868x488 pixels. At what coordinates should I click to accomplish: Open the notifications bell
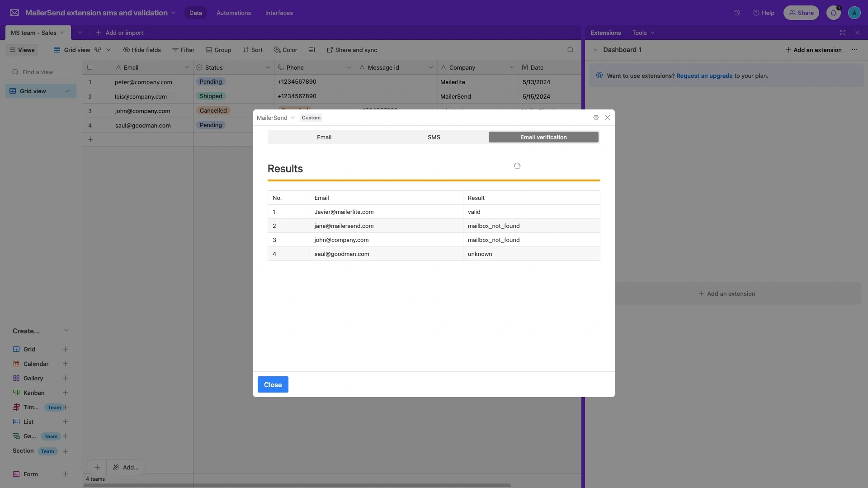pyautogui.click(x=833, y=13)
